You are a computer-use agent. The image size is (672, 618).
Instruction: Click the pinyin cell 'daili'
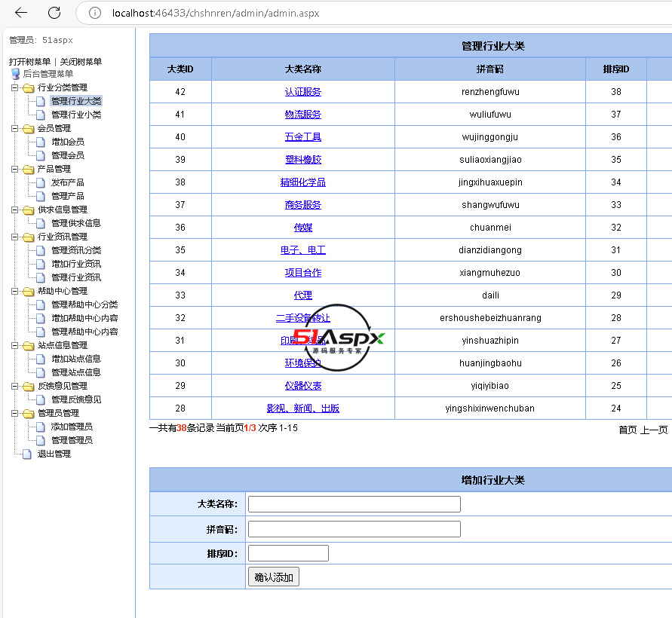coord(490,295)
